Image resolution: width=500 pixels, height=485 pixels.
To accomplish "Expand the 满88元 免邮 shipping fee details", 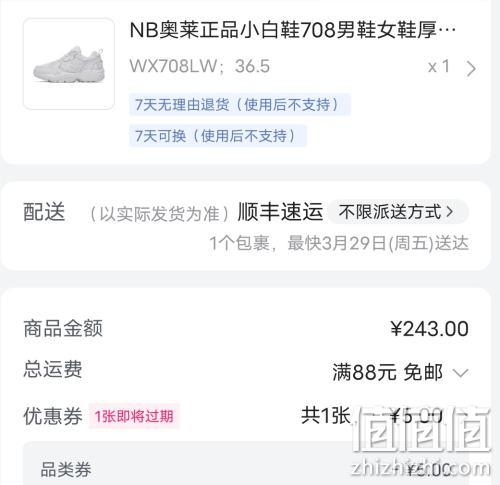I will pyautogui.click(x=401, y=372).
